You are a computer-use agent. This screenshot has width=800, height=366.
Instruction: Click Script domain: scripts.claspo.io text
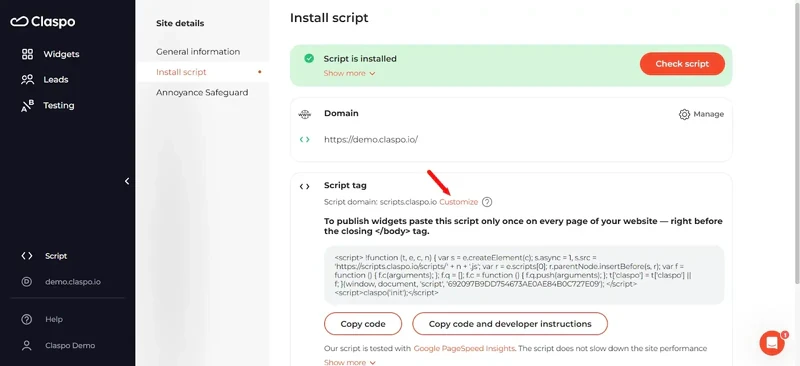pos(380,202)
